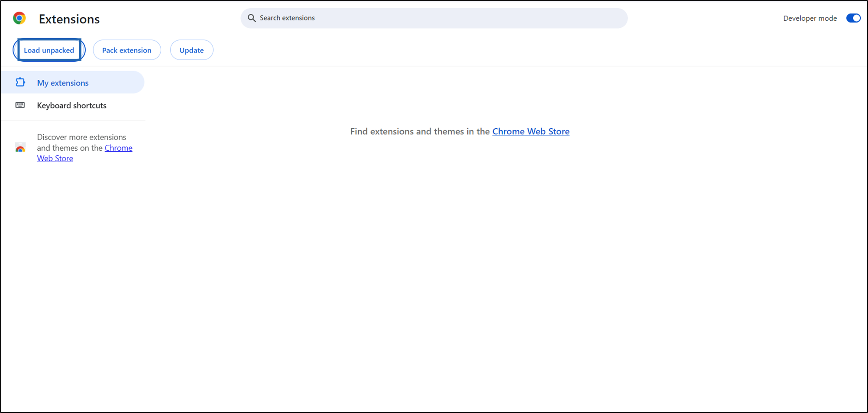Click the Developer mode label text
The image size is (868, 413).
(810, 18)
